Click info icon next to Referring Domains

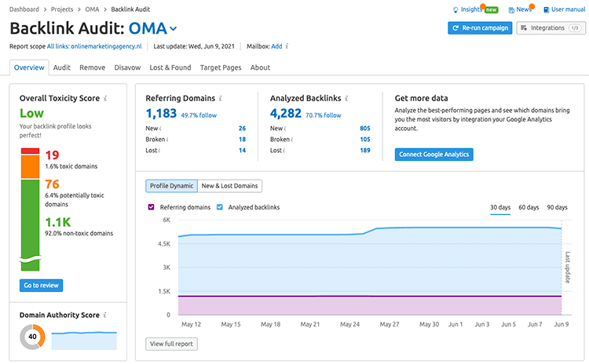coord(221,98)
